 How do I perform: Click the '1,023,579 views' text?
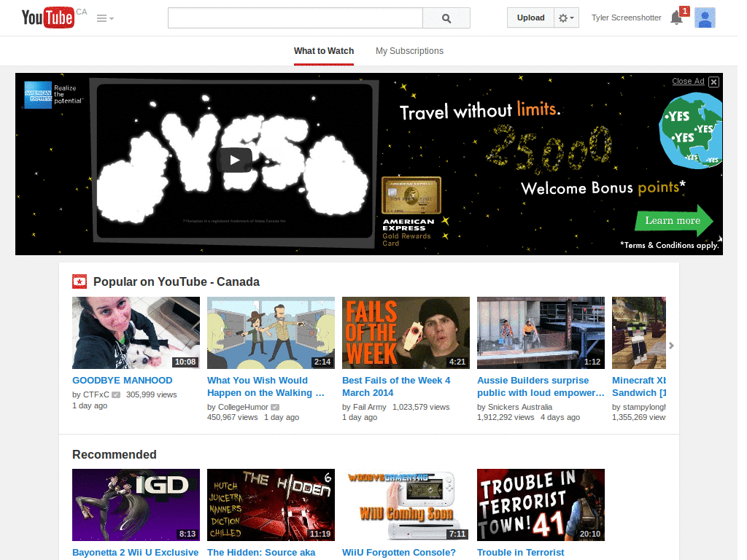tap(421, 407)
